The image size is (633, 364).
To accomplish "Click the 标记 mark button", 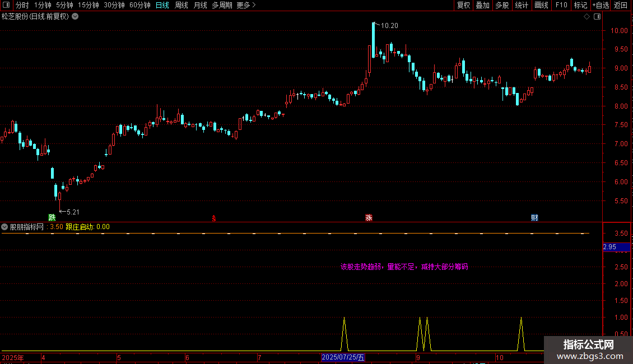I will tap(580, 5).
